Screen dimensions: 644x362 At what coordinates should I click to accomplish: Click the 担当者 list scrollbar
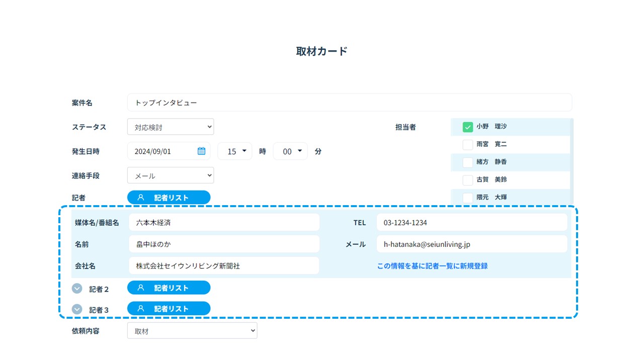(x=572, y=161)
